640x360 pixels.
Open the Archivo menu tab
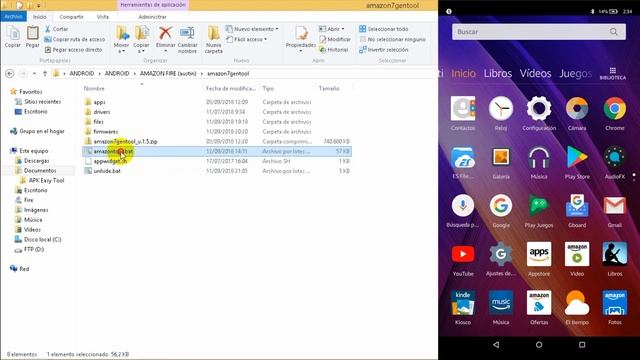click(x=13, y=17)
